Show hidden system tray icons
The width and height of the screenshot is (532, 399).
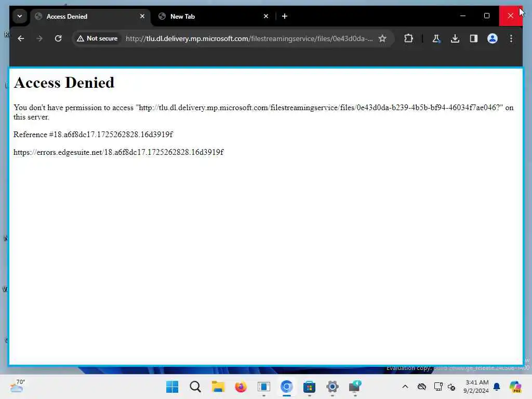click(405, 387)
